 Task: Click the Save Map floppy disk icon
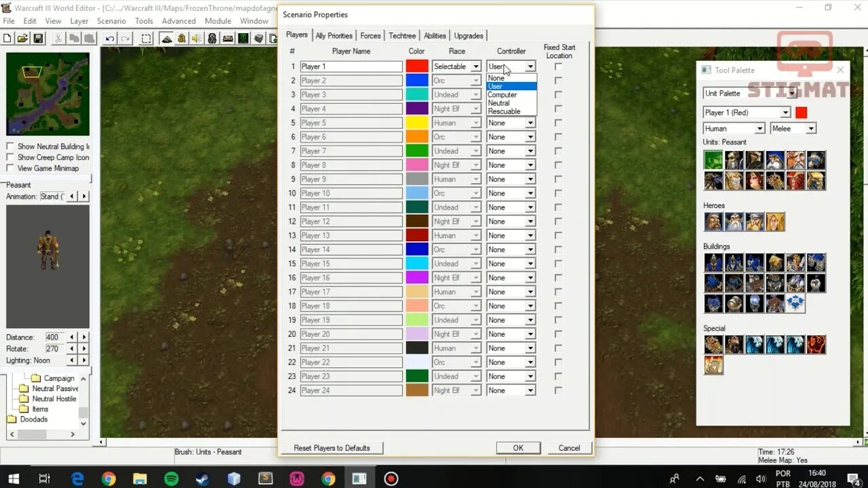(38, 39)
